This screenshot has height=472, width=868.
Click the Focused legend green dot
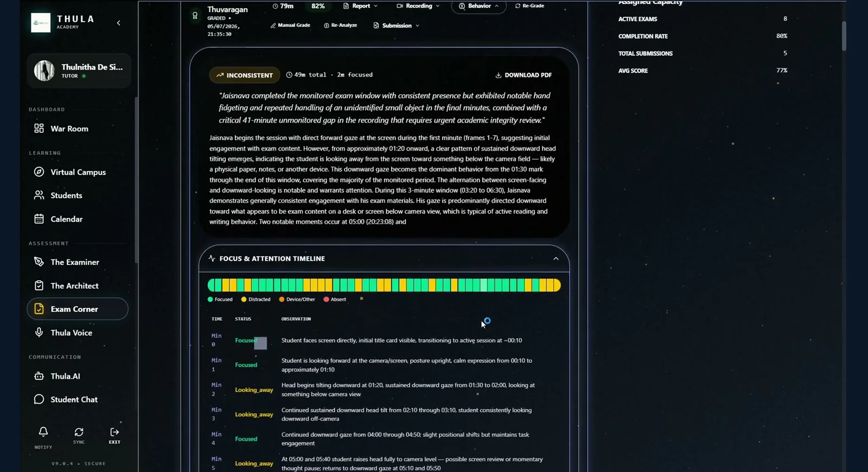pos(210,299)
